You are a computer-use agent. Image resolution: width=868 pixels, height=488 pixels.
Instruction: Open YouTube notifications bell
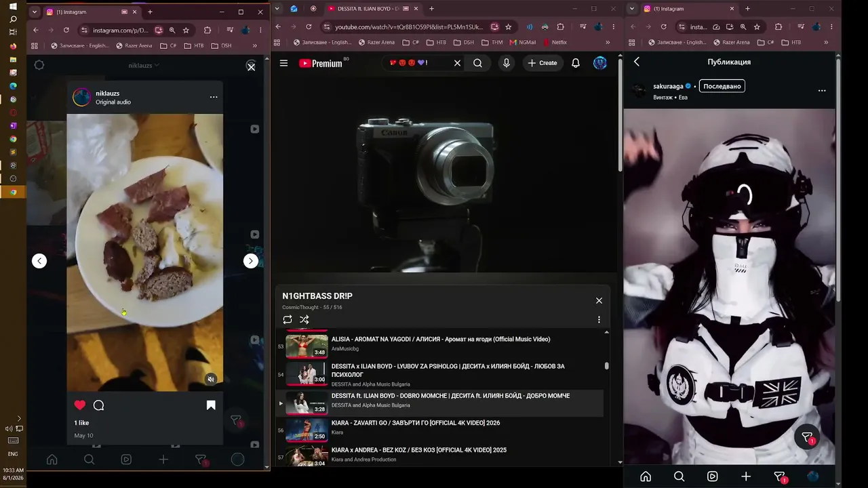coord(576,63)
